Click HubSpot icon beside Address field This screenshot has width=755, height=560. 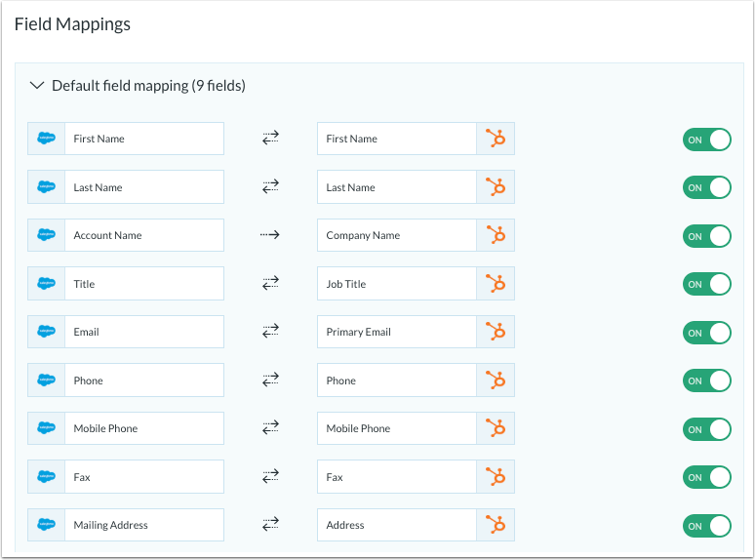[x=496, y=525]
